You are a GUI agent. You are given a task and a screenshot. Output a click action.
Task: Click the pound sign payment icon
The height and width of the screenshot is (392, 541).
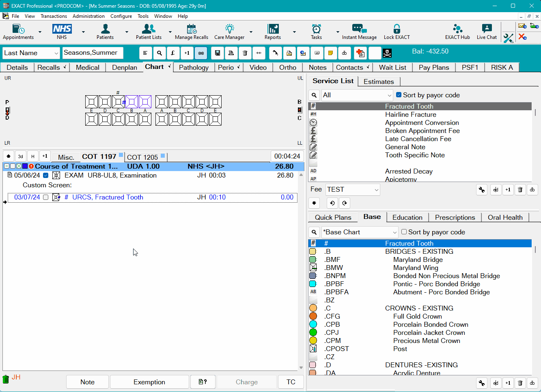pyautogui.click(x=173, y=53)
